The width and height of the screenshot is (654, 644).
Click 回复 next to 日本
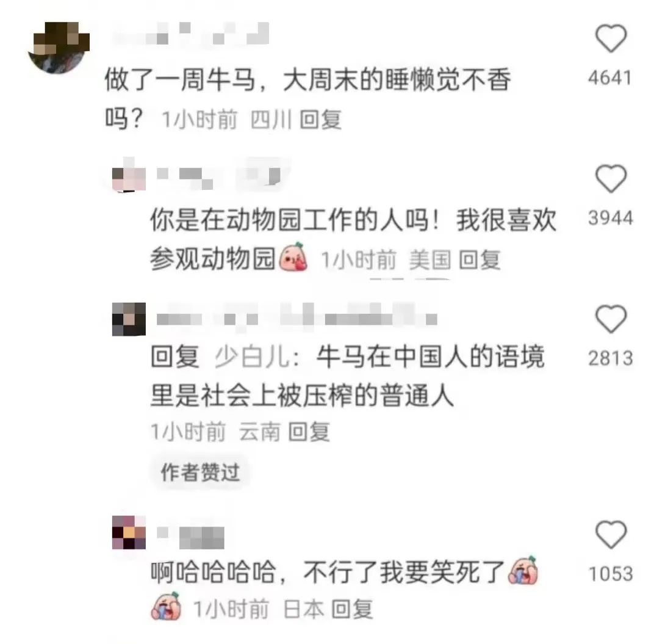(352, 609)
